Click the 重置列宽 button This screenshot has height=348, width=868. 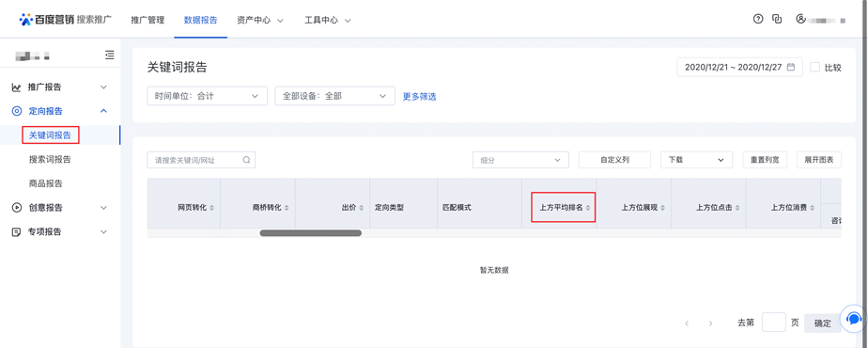coord(765,160)
